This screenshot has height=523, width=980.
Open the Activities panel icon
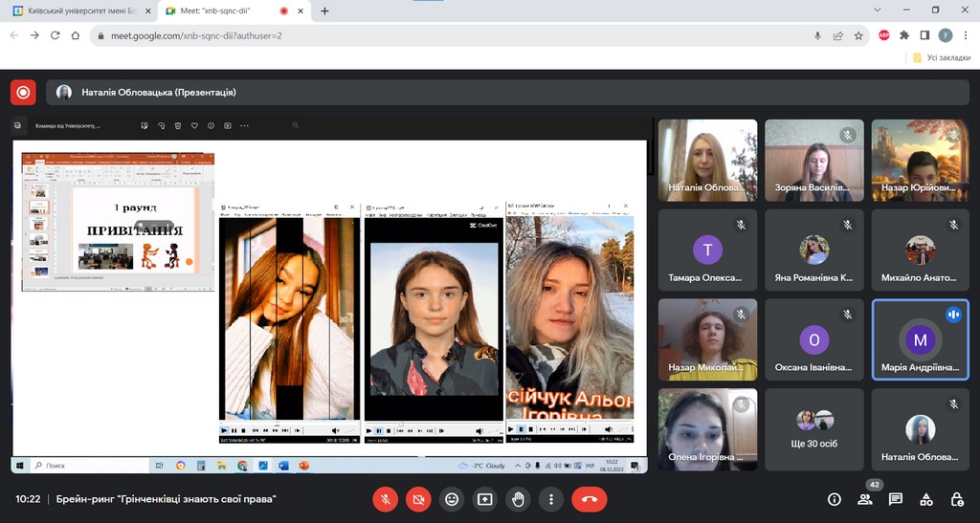coord(926,499)
